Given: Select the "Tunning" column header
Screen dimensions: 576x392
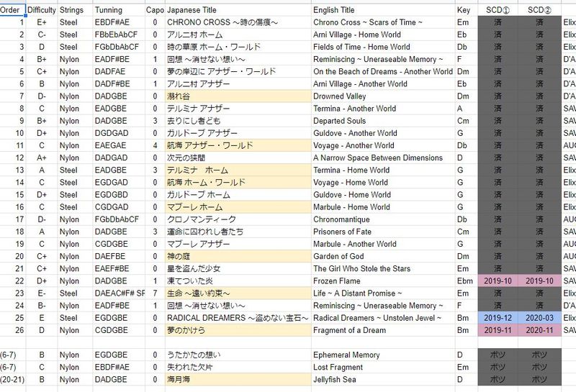Looking at the screenshot, I should coord(108,11).
